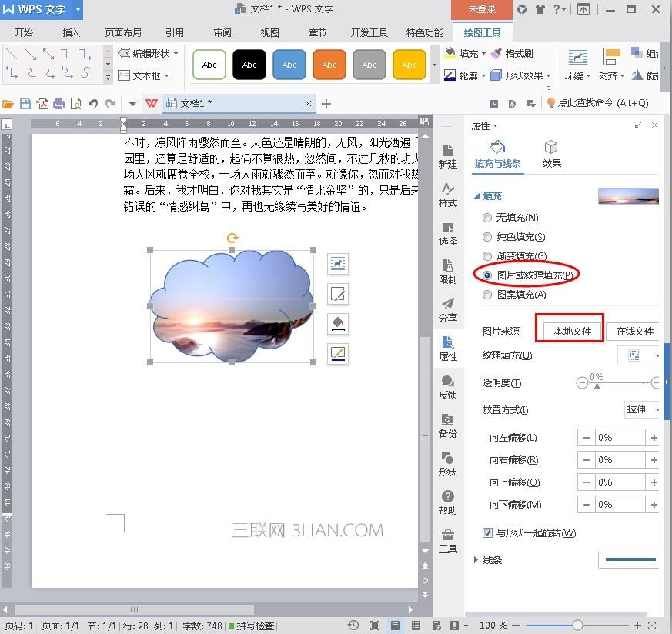
Task: Uncheck 与形状一起旋转 checkbox
Action: tap(487, 532)
